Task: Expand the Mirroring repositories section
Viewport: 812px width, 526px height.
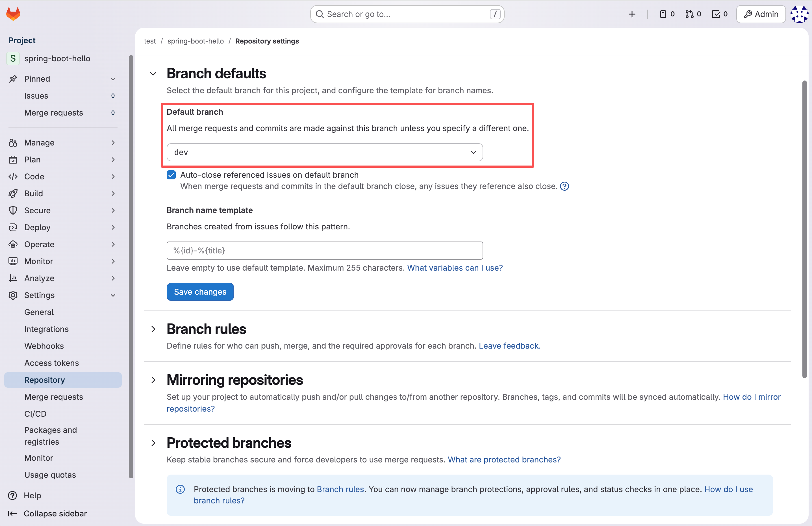Action: [x=153, y=380]
